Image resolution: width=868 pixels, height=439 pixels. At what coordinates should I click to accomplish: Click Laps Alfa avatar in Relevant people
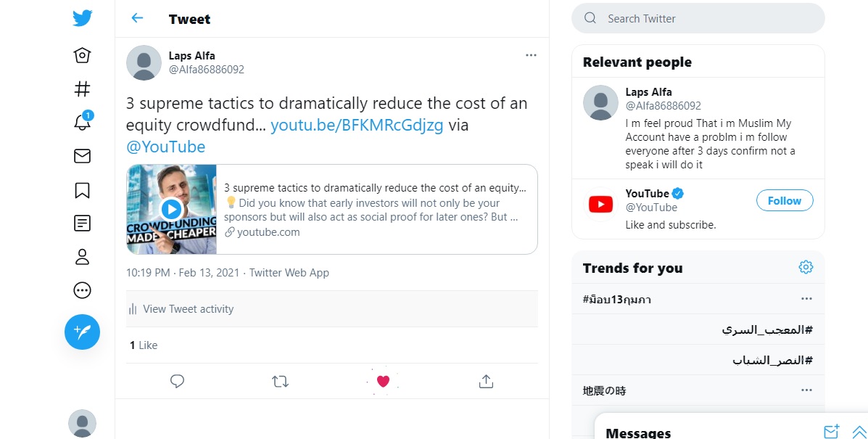click(600, 103)
